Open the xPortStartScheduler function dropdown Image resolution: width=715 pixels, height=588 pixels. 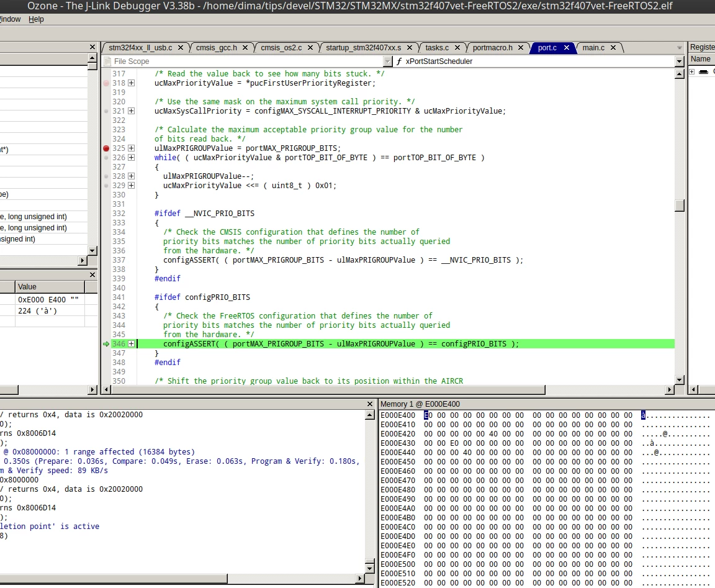680,61
